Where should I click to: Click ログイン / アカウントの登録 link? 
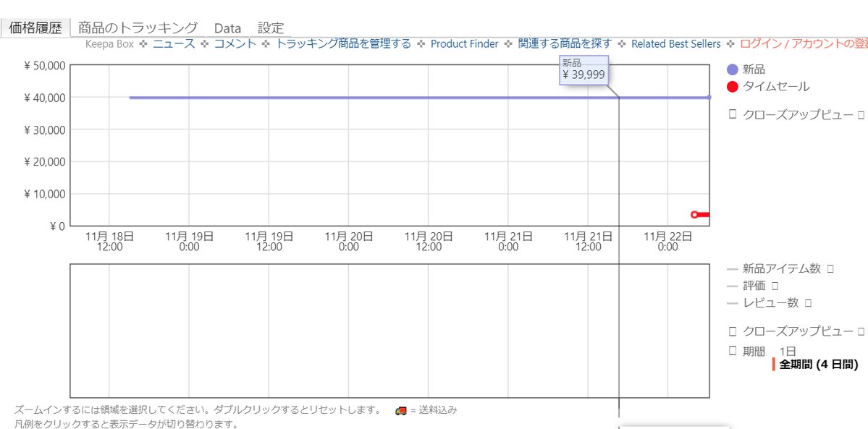click(804, 44)
